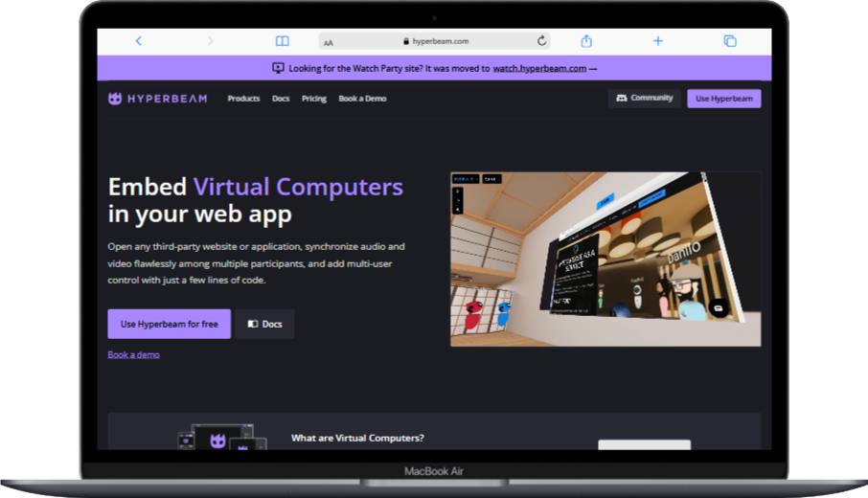Viewport: 868px width, 498px height.
Task: Click the VR headset icon in demo image
Action: [x=719, y=307]
